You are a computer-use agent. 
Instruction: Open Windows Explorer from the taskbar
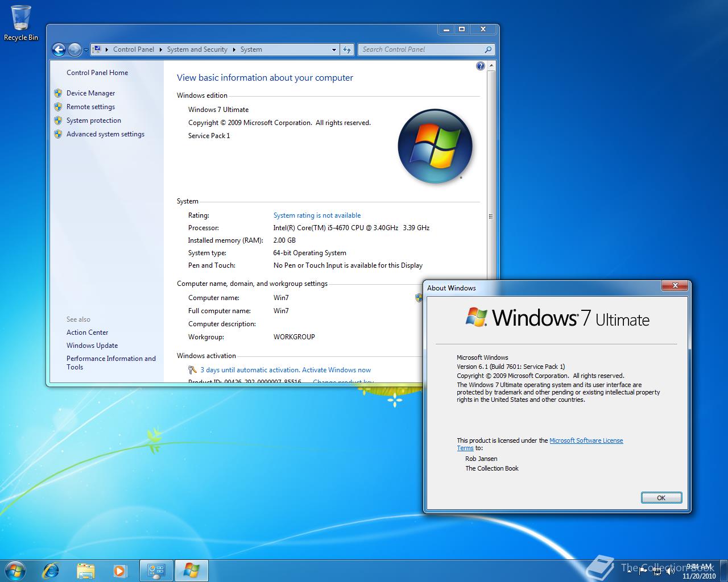[x=85, y=571]
